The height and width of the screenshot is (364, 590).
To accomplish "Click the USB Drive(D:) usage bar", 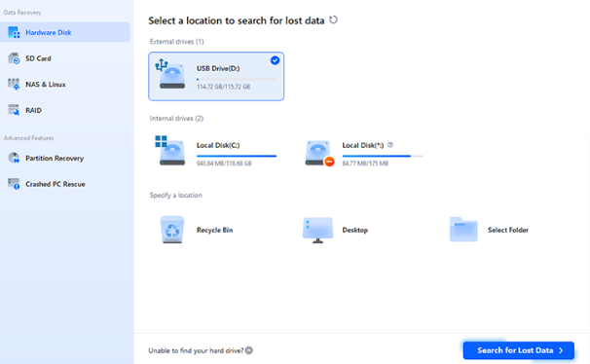I will pos(237,80).
